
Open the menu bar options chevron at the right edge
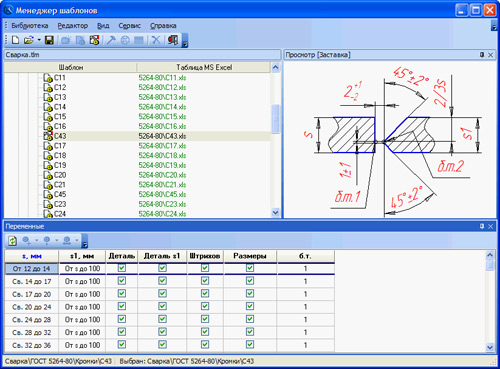coord(494,26)
